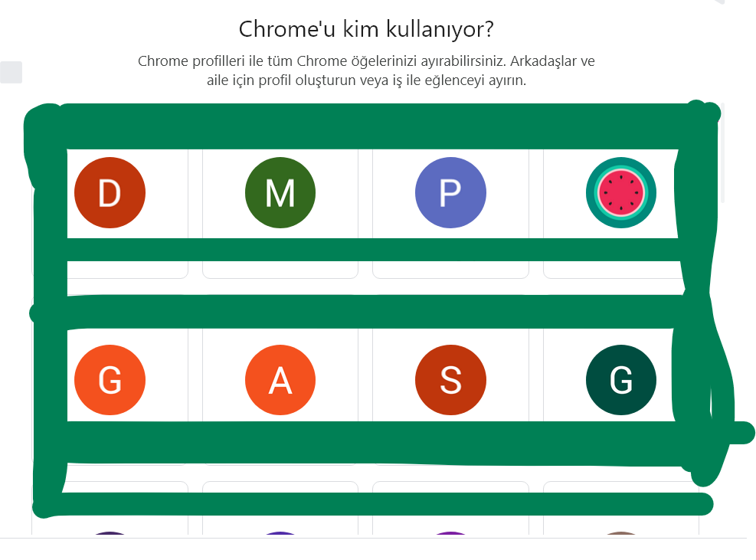Click the heading "Chrome'u kim kullanıyor?"
This screenshot has width=756, height=560.
366,29
